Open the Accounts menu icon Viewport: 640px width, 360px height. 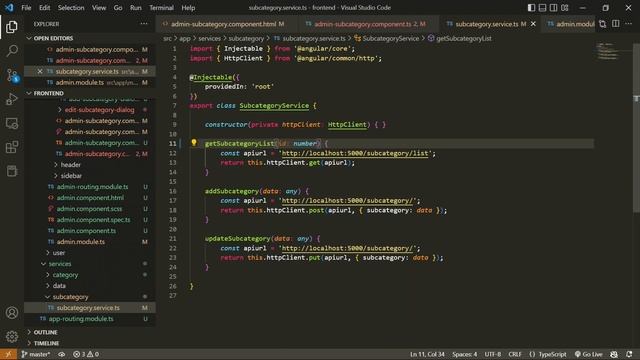pos(12,313)
